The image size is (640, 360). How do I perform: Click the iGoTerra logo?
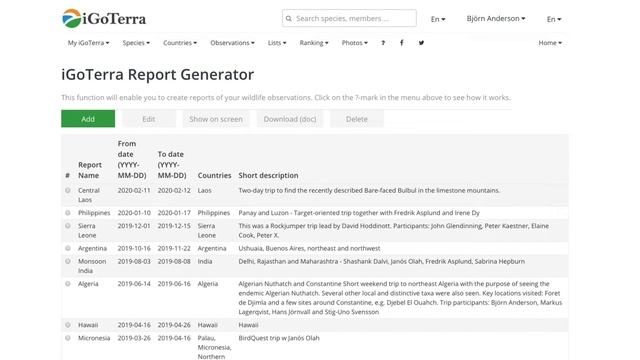[104, 18]
